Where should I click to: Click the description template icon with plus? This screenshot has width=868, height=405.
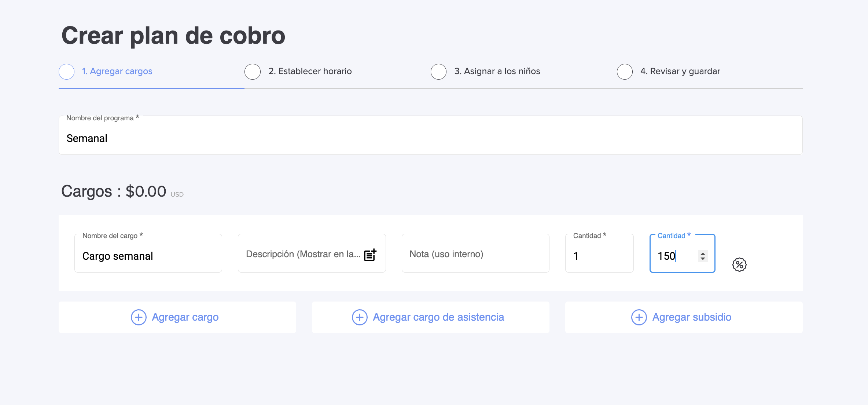pos(370,255)
